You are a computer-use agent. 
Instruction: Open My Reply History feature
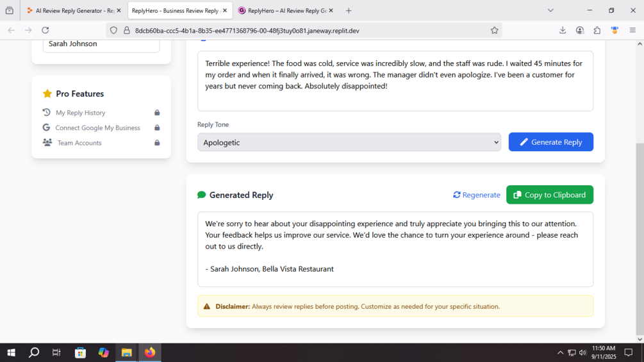point(81,113)
